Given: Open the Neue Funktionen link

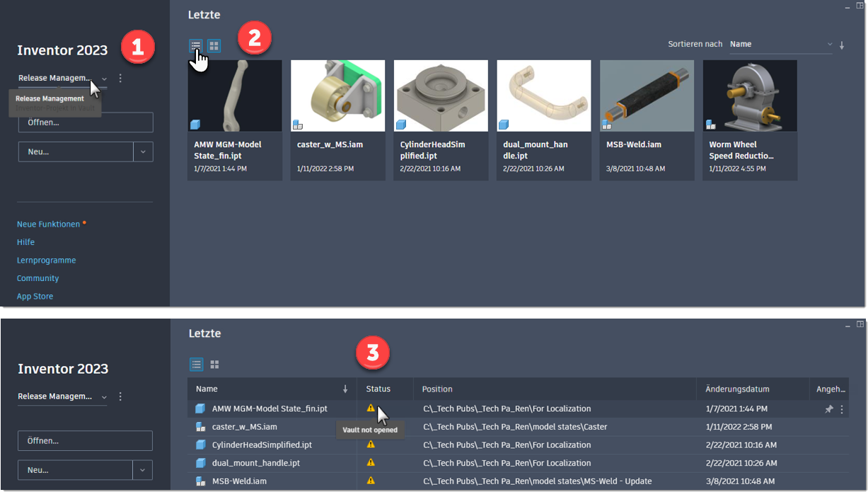Looking at the screenshot, I should tap(48, 224).
